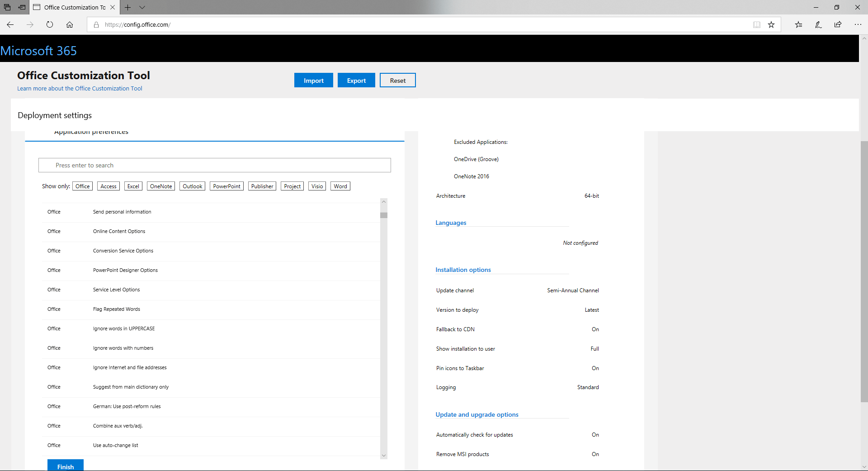Viewport: 868px width, 471px height.
Task: Share this page icon
Action: [838, 24]
